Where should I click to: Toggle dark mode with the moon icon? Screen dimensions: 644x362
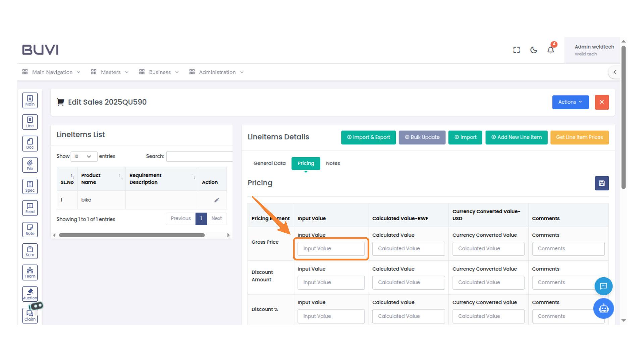point(534,50)
